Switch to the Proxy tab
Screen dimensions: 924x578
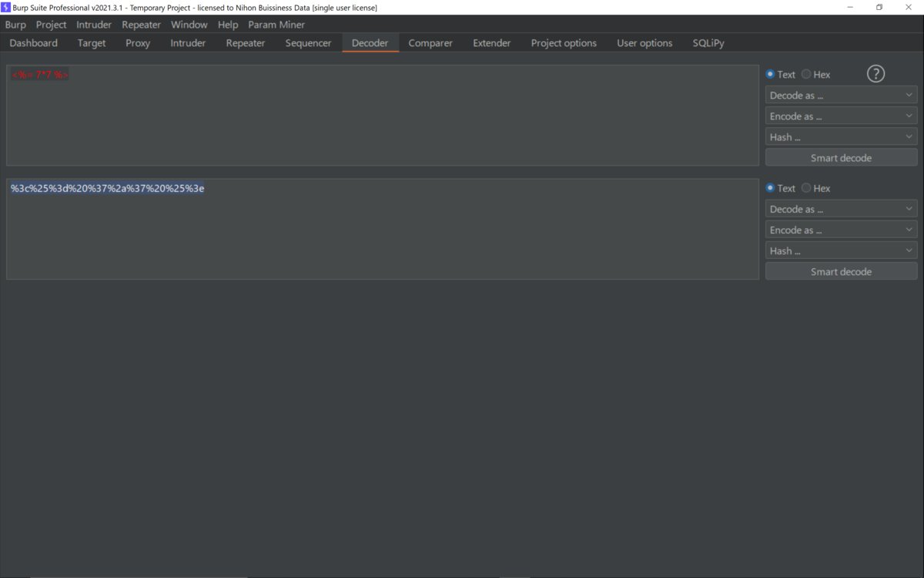pyautogui.click(x=138, y=43)
